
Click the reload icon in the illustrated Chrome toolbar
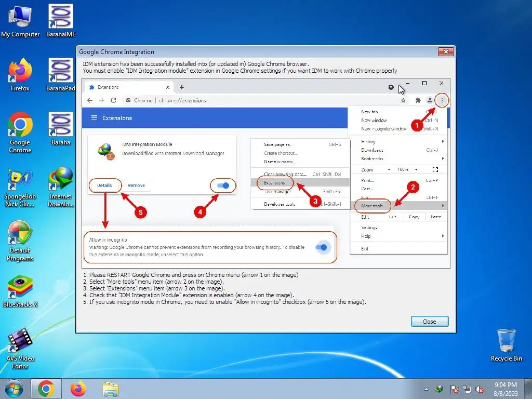click(x=113, y=100)
